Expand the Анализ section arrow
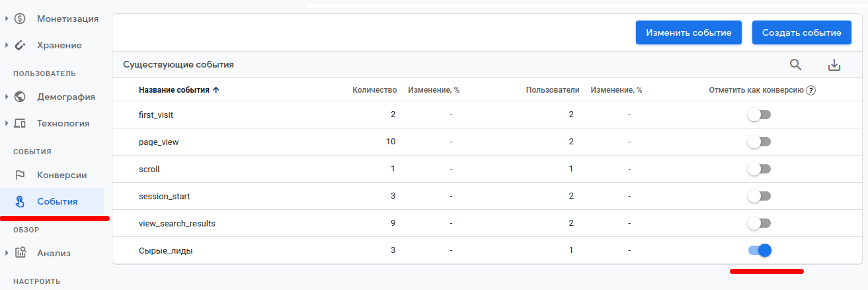868x290 pixels. pyautogui.click(x=7, y=253)
